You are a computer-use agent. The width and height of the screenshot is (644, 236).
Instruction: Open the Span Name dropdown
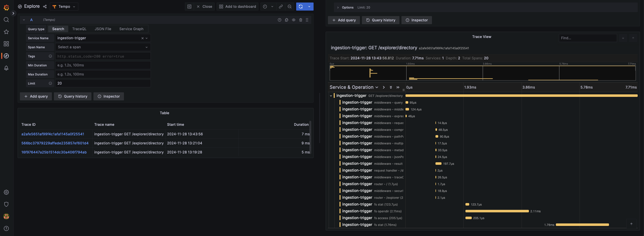(103, 47)
